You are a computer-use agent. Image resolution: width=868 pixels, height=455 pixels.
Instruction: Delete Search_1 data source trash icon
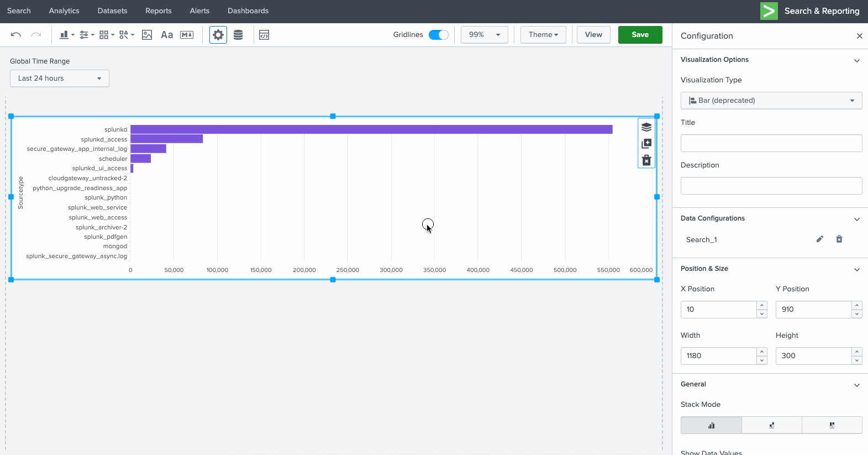pyautogui.click(x=839, y=239)
